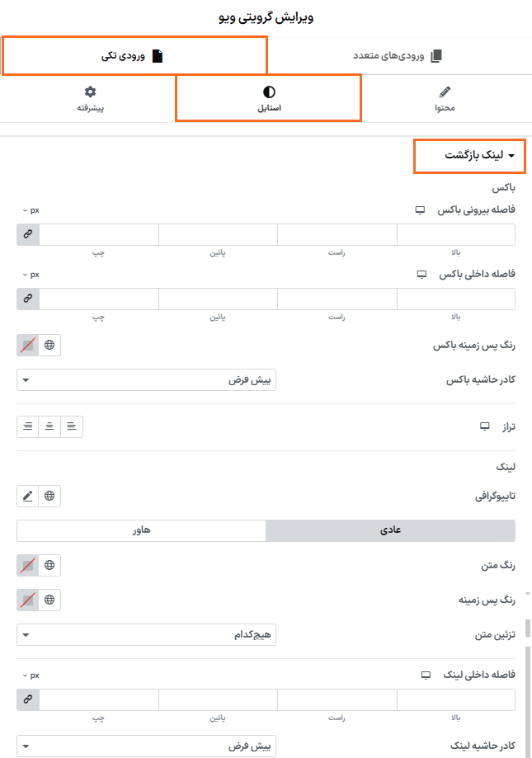Open کادر حاشیه باکس dropdown showing پیش فرض
This screenshot has width=532, height=758.
point(150,379)
